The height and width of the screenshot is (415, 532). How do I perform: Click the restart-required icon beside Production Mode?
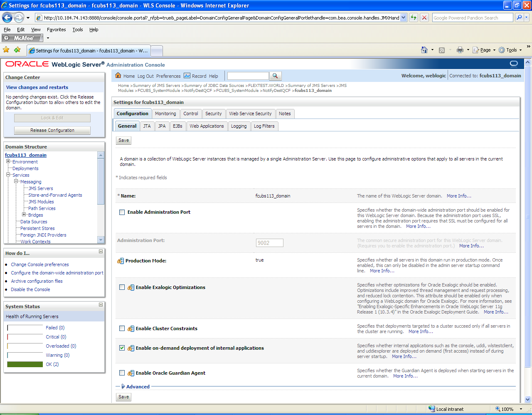(x=121, y=261)
